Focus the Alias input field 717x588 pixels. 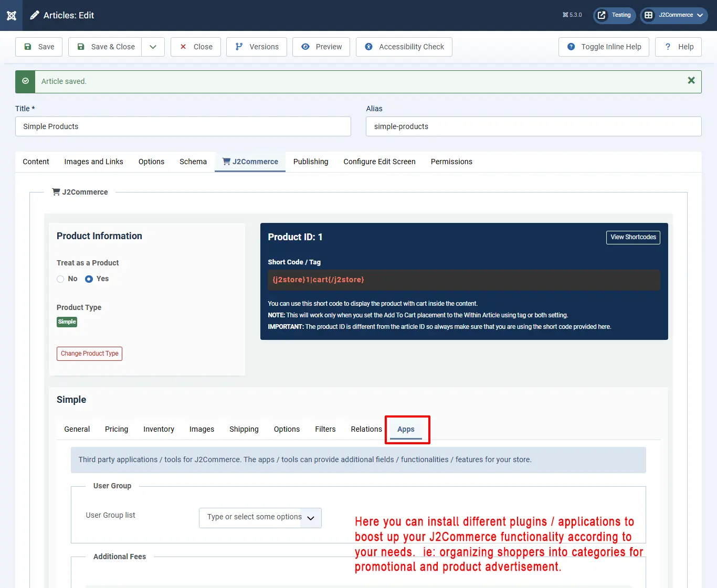(x=534, y=126)
